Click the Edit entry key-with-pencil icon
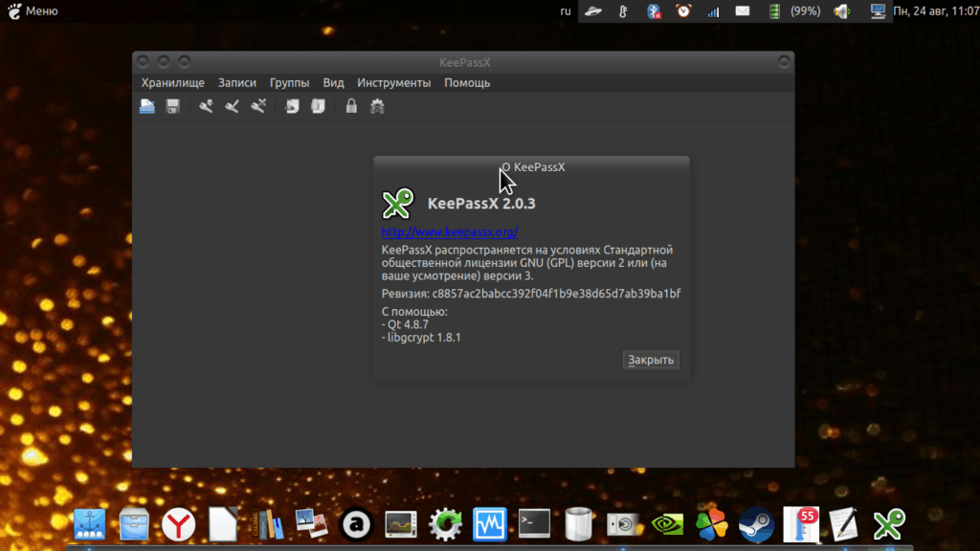 [232, 106]
